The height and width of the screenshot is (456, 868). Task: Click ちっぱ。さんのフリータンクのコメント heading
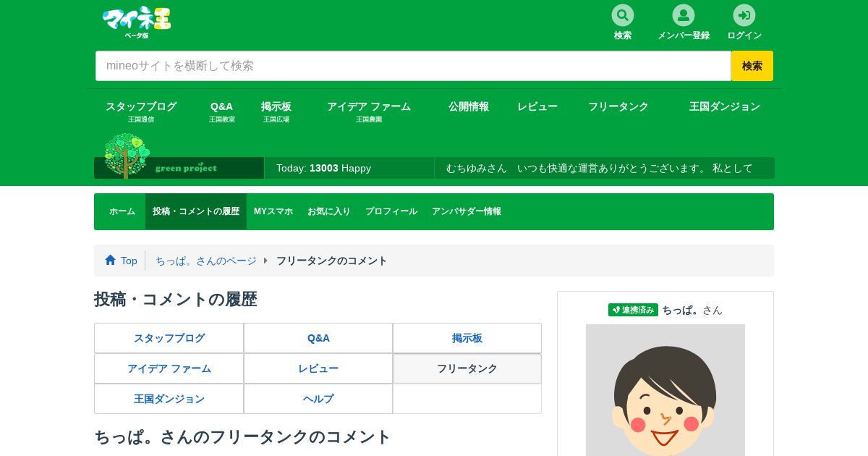point(242,436)
